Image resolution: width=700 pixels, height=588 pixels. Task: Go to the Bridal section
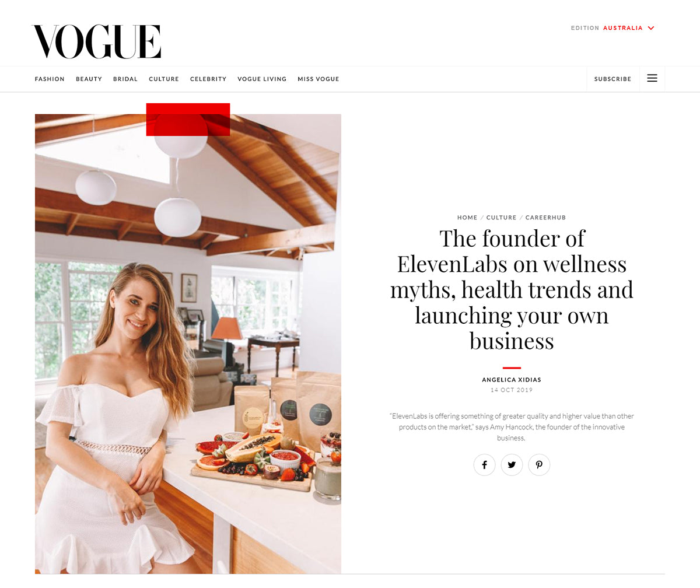tap(125, 79)
